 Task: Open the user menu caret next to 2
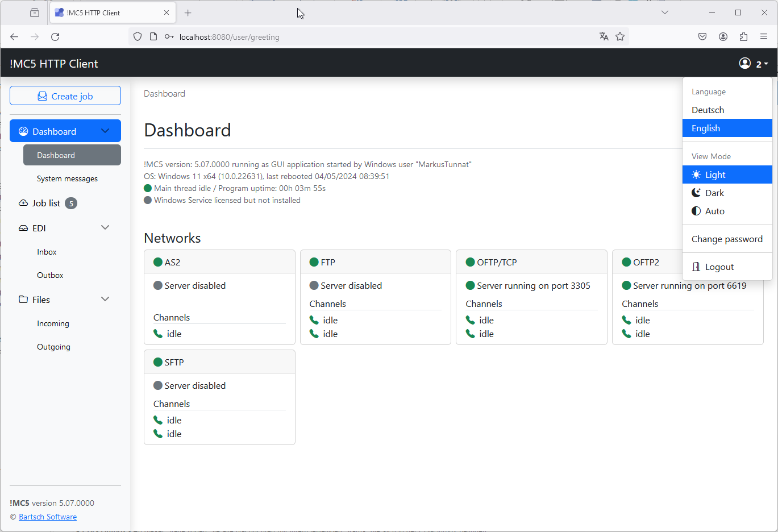[x=766, y=64]
